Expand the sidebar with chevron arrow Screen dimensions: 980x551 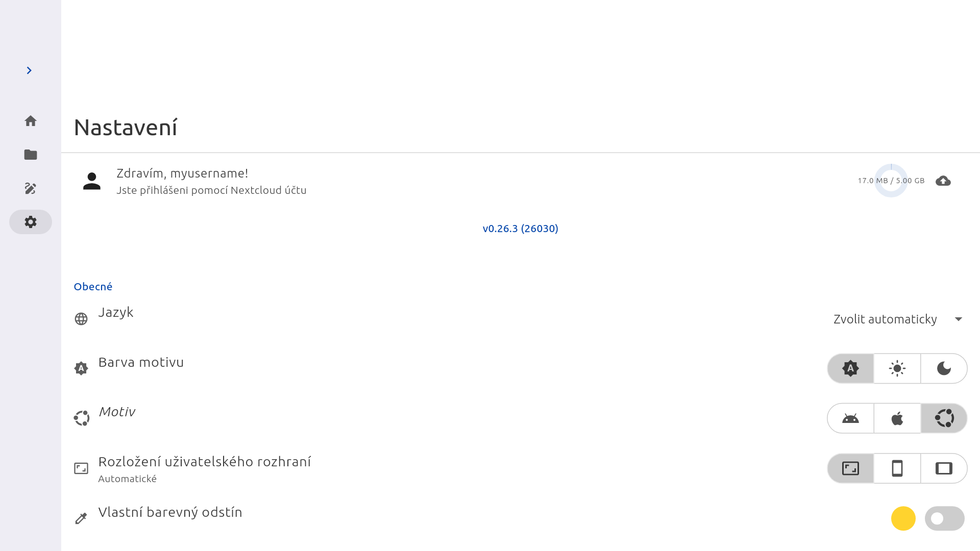pos(29,70)
